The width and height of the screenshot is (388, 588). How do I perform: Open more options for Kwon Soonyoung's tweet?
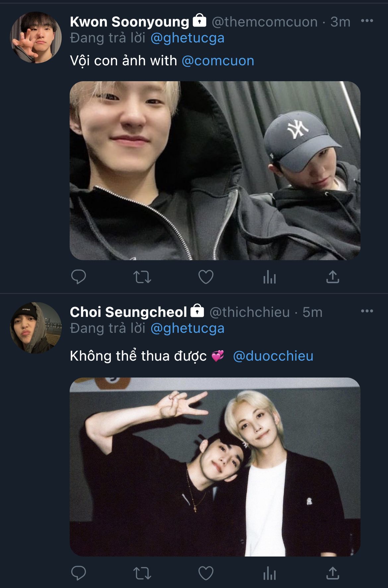(x=367, y=21)
